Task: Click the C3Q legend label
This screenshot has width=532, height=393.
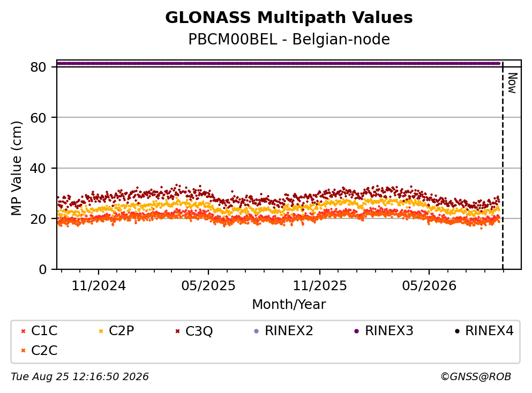Action: pos(199,331)
